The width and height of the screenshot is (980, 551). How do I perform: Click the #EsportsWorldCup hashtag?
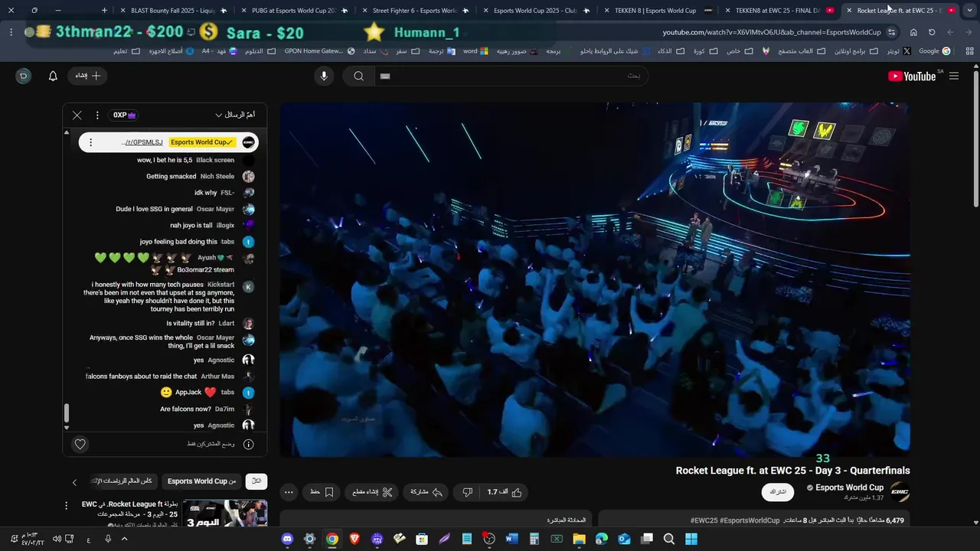(x=750, y=520)
